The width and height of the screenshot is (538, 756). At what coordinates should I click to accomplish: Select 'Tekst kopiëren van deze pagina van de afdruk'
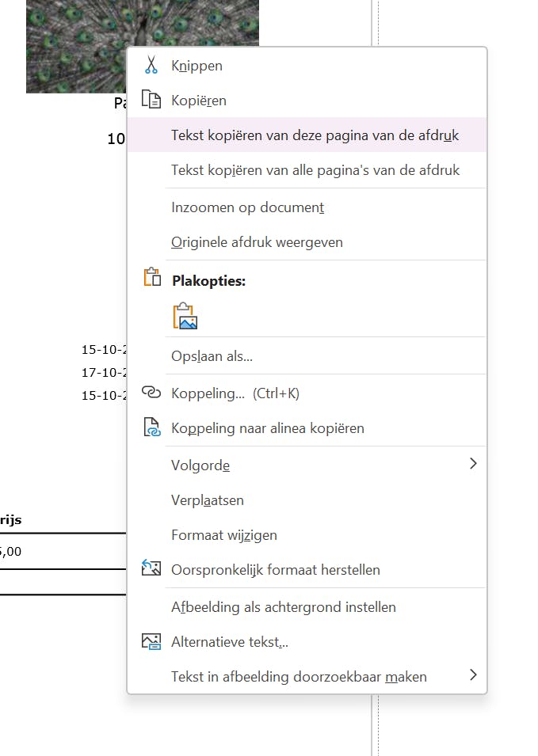(x=315, y=135)
